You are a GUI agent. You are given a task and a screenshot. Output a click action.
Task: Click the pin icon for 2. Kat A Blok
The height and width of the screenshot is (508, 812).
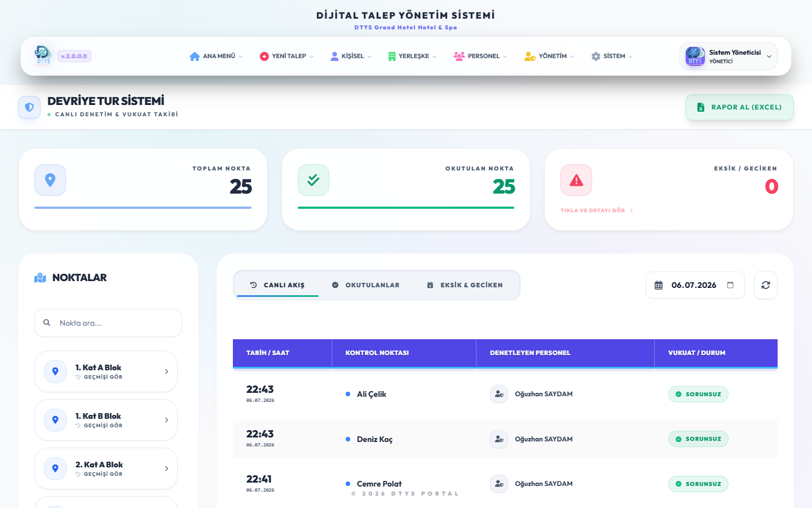[55, 468]
